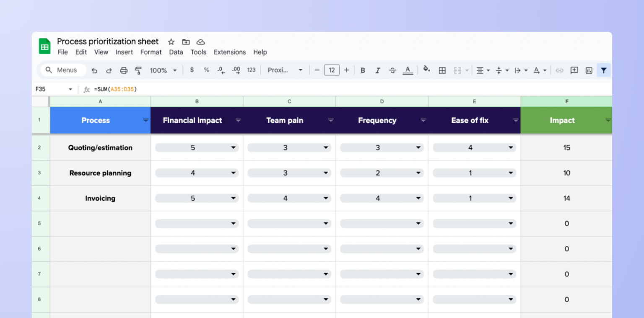644x318 pixels.
Task: Open the Extensions menu
Action: coord(229,52)
